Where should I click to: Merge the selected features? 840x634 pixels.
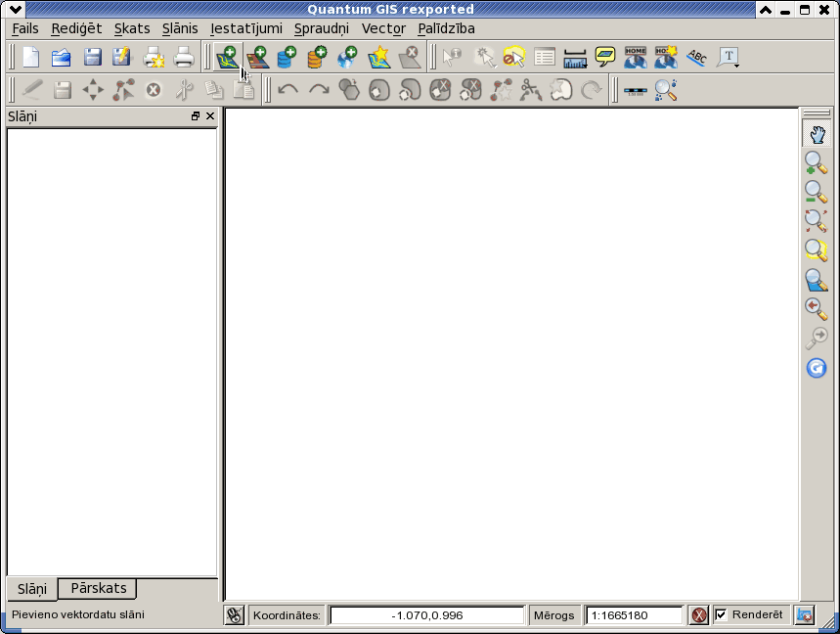pyautogui.click(x=561, y=89)
